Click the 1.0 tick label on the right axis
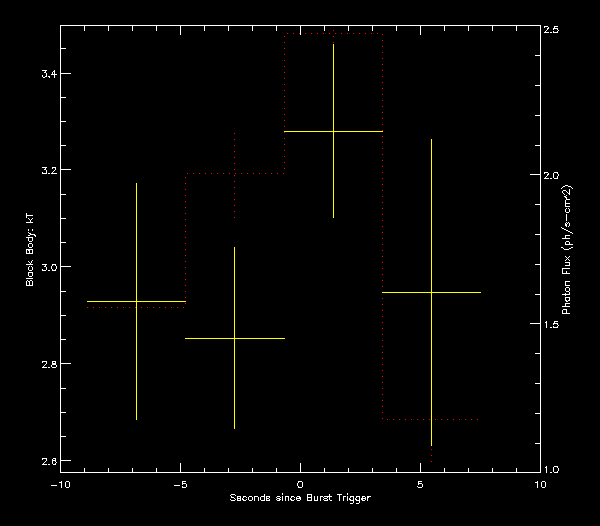Screen dimensions: 600x526 click(x=551, y=470)
